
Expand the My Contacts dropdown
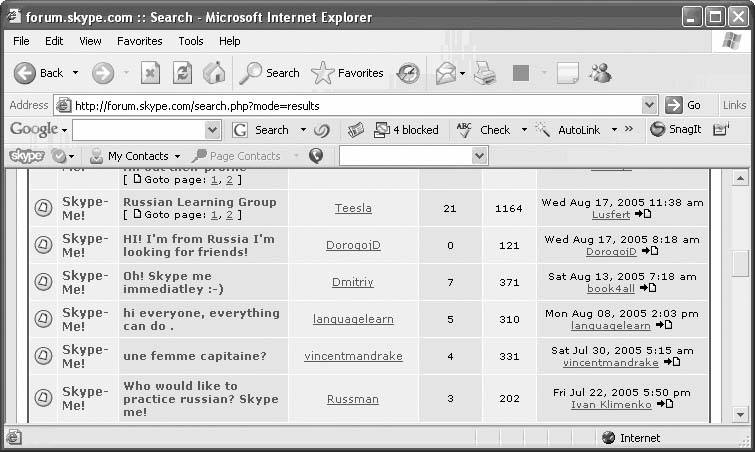[x=177, y=156]
